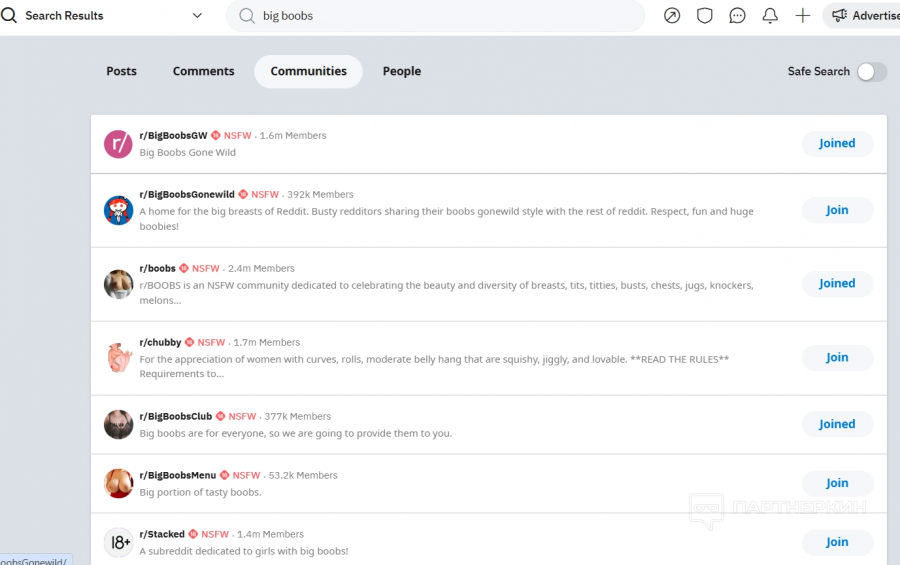Click the '1.7m Members' text
The image size is (900, 565).
267,342
